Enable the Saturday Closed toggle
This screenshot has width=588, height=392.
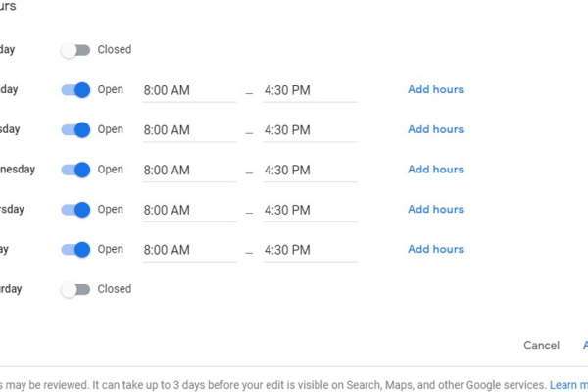point(75,290)
